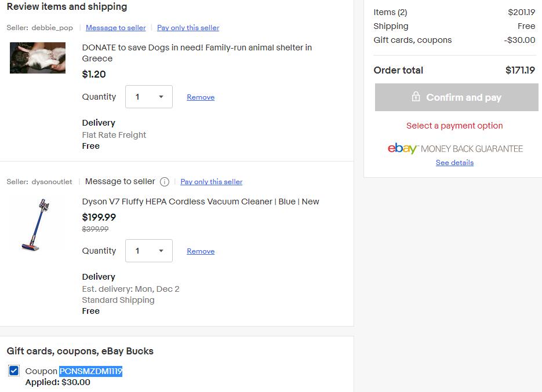Image resolution: width=542 pixels, height=392 pixels.
Task: Click the $1.20 donation price
Action: (94, 74)
